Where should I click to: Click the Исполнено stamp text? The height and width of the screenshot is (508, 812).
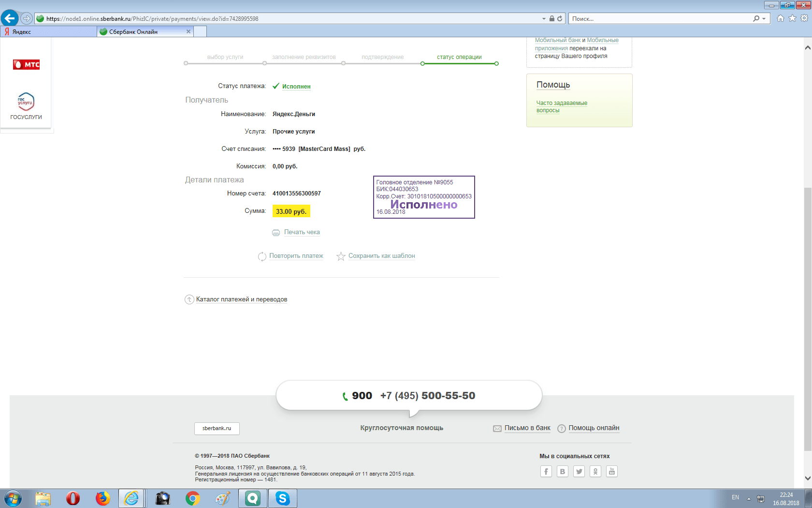pos(424,205)
